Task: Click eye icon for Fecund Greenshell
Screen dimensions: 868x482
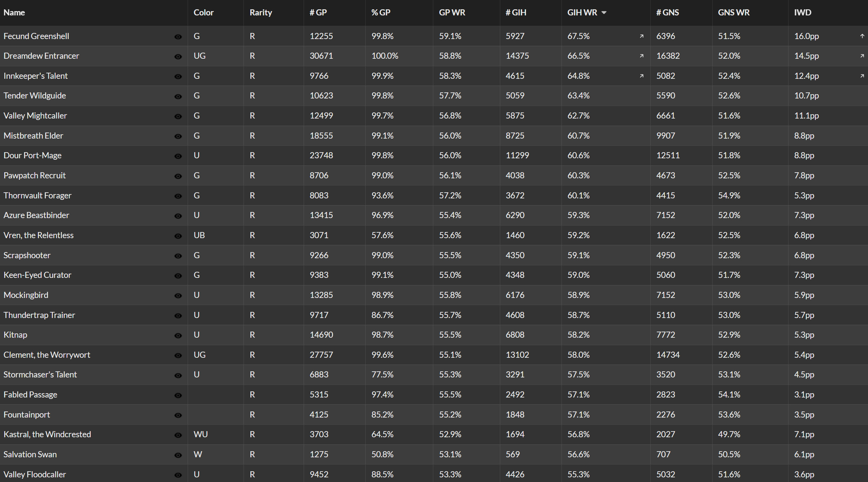Action: (178, 37)
